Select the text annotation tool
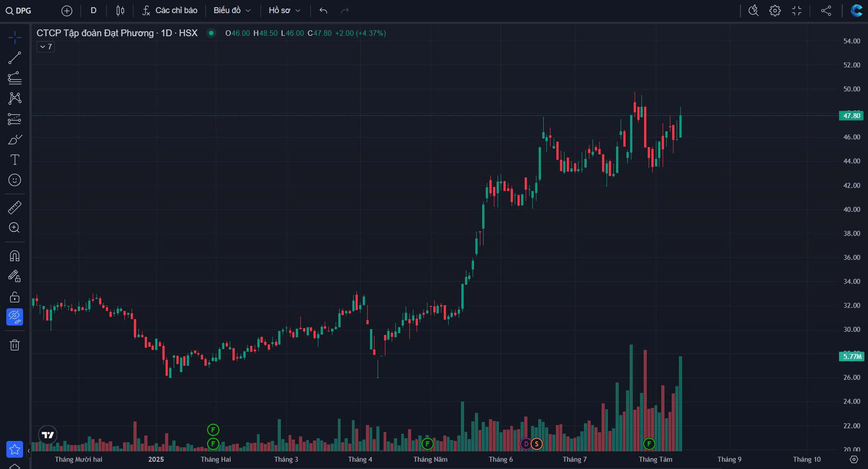Image resolution: width=868 pixels, height=469 pixels. 14,159
